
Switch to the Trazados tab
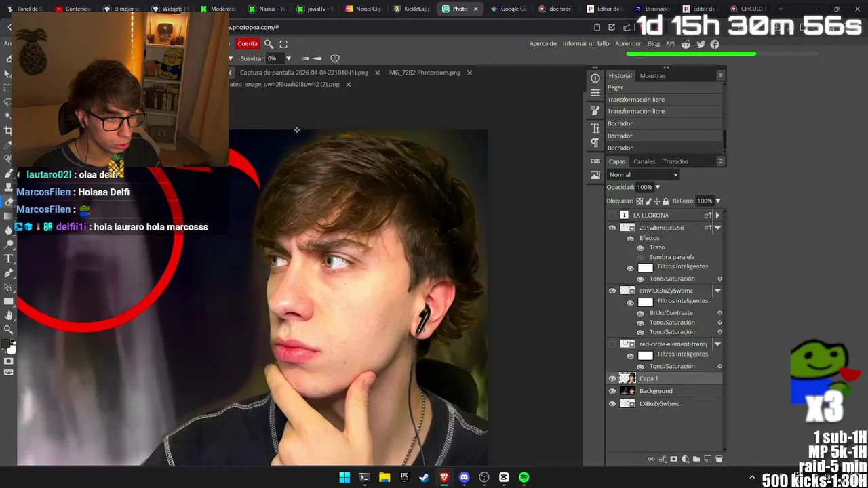coord(675,161)
